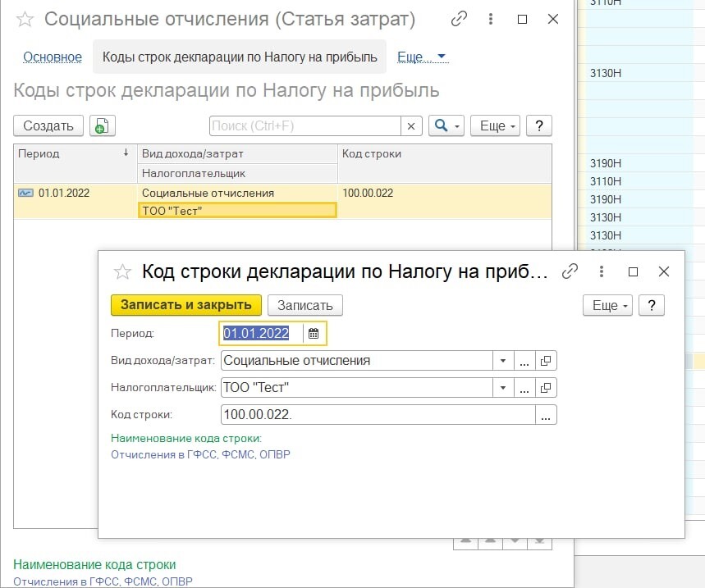Click the create-by-copy green plus icon
This screenshot has height=588, width=705.
103,125
